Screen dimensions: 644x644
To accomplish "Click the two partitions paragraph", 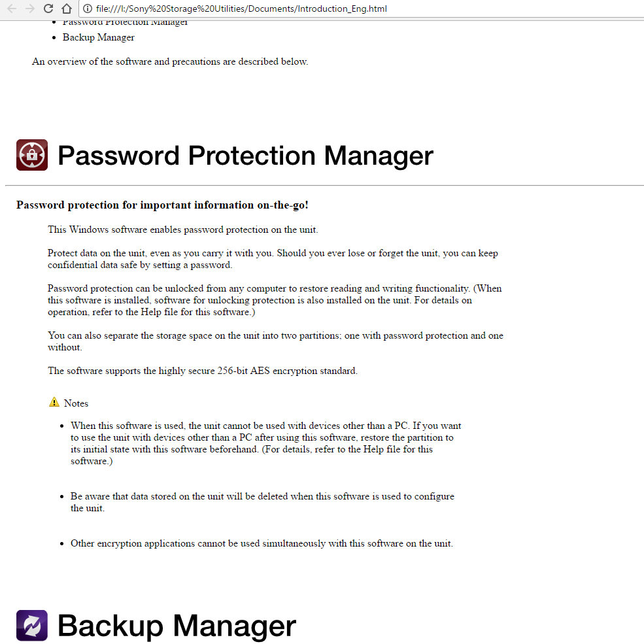I will [275, 341].
